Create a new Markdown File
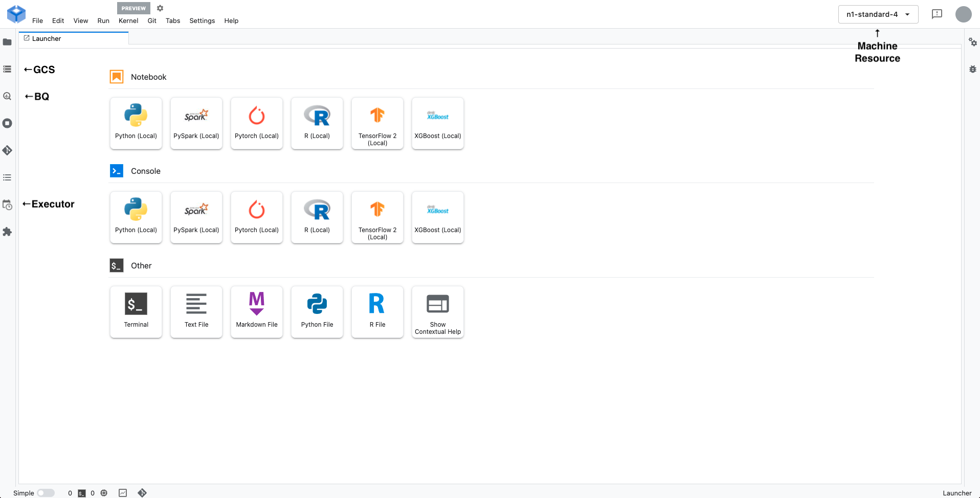The image size is (980, 498). click(x=257, y=312)
